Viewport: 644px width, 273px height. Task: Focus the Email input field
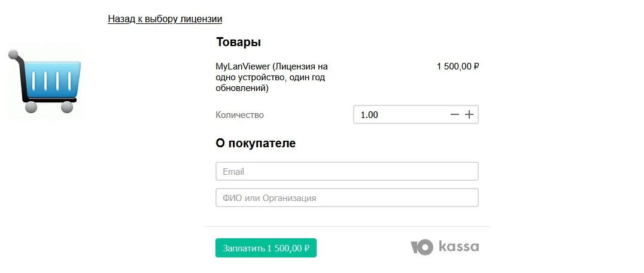click(x=347, y=171)
